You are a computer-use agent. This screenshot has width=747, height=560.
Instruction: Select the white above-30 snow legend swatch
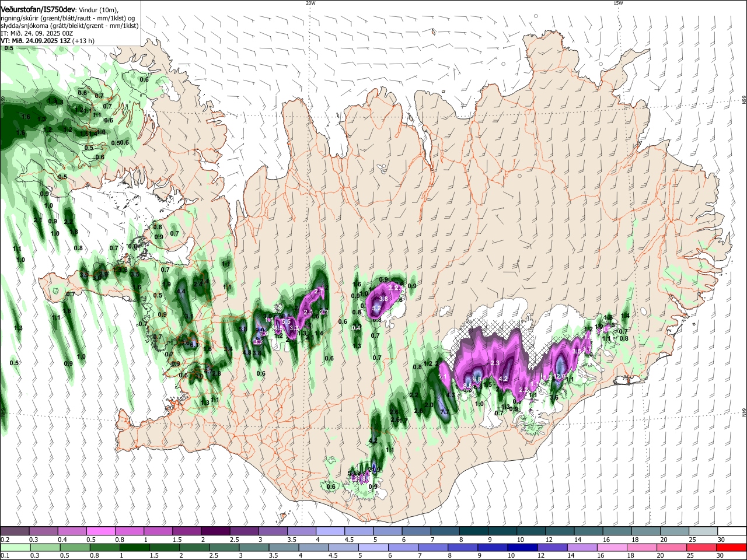[x=732, y=531]
